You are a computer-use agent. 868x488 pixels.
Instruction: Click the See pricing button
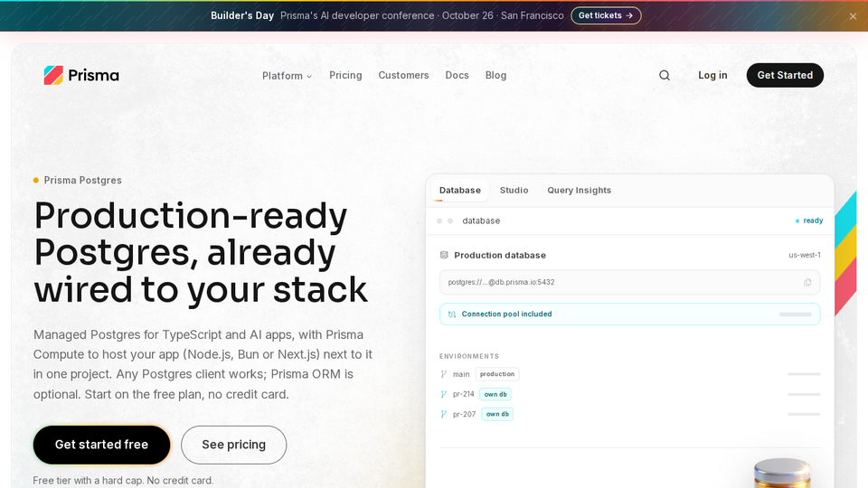pyautogui.click(x=233, y=445)
